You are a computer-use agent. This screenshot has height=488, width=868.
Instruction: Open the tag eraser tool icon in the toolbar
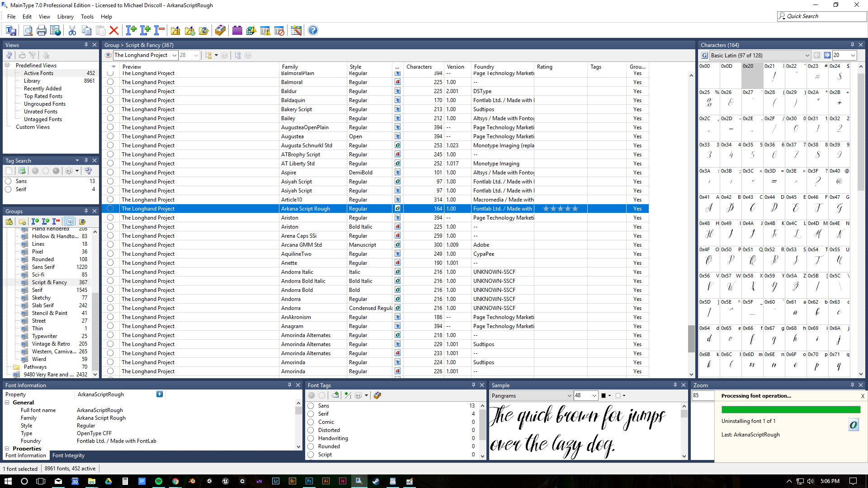tap(220, 30)
